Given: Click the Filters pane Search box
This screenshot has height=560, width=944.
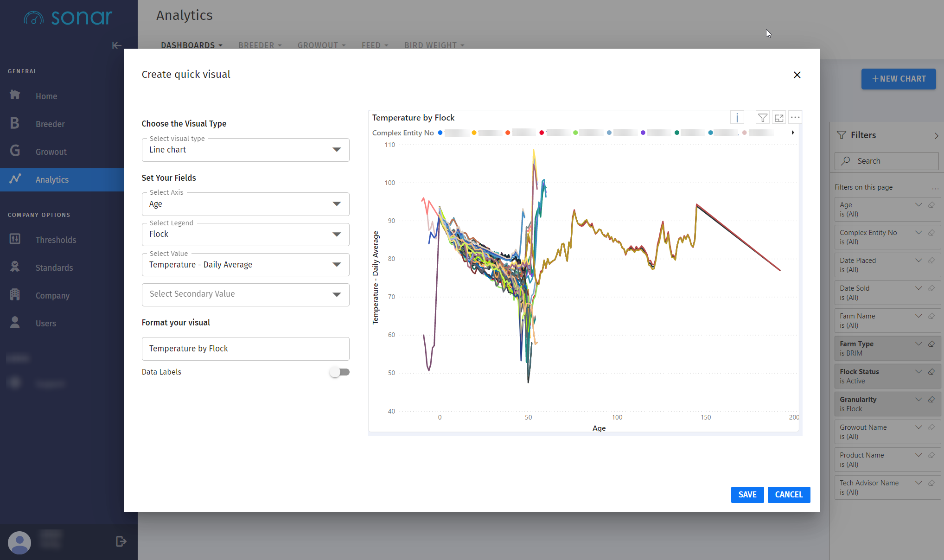Looking at the screenshot, I should click(887, 161).
